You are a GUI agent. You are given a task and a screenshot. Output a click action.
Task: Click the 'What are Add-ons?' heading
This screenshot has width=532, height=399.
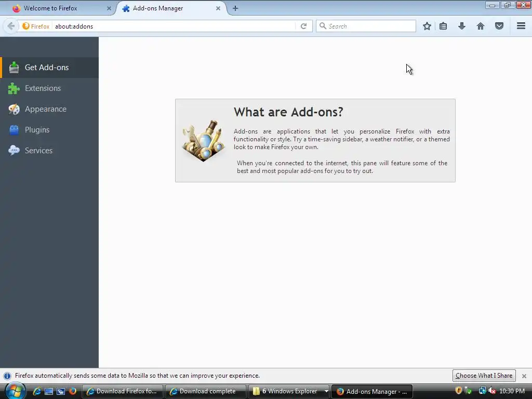[x=288, y=112]
